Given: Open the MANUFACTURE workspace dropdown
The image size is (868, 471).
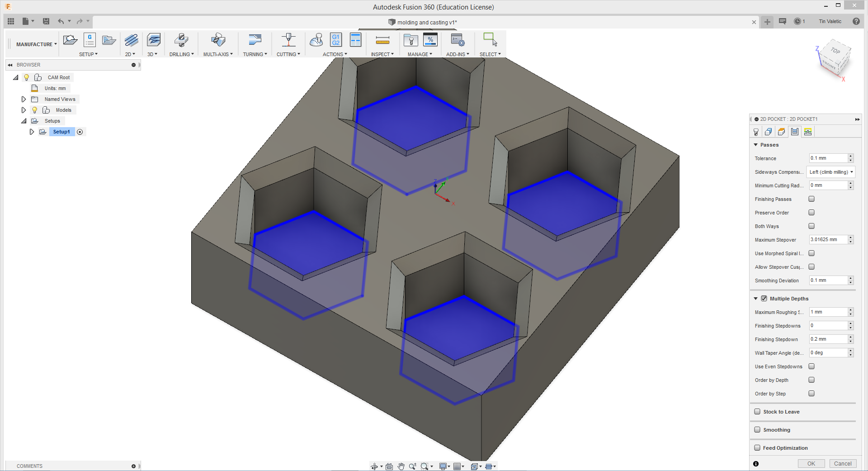Looking at the screenshot, I should click(x=37, y=44).
